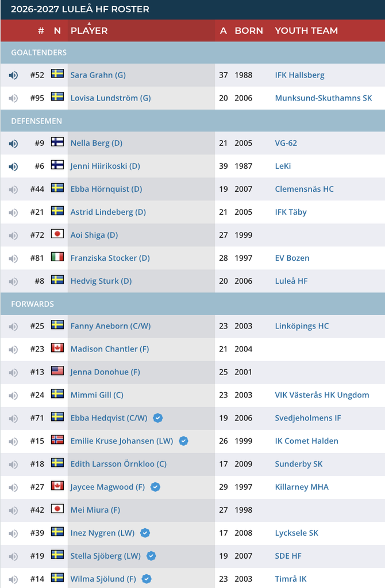Screen dimensions: 385x588
Task: Play pronunciation audio for Nella Berg
Action: click(13, 144)
